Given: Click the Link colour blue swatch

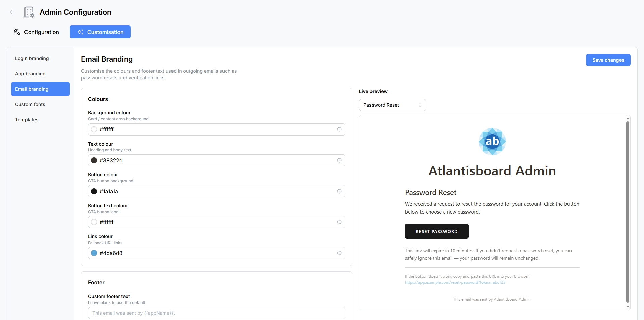Looking at the screenshot, I should click(94, 253).
